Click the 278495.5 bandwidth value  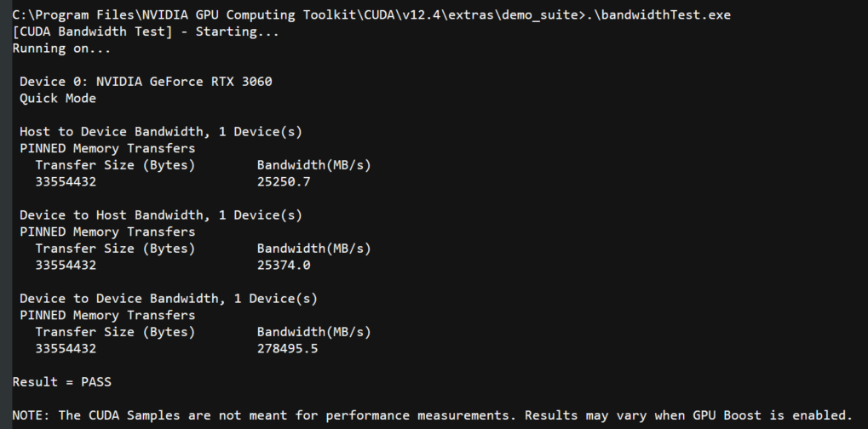tap(288, 349)
